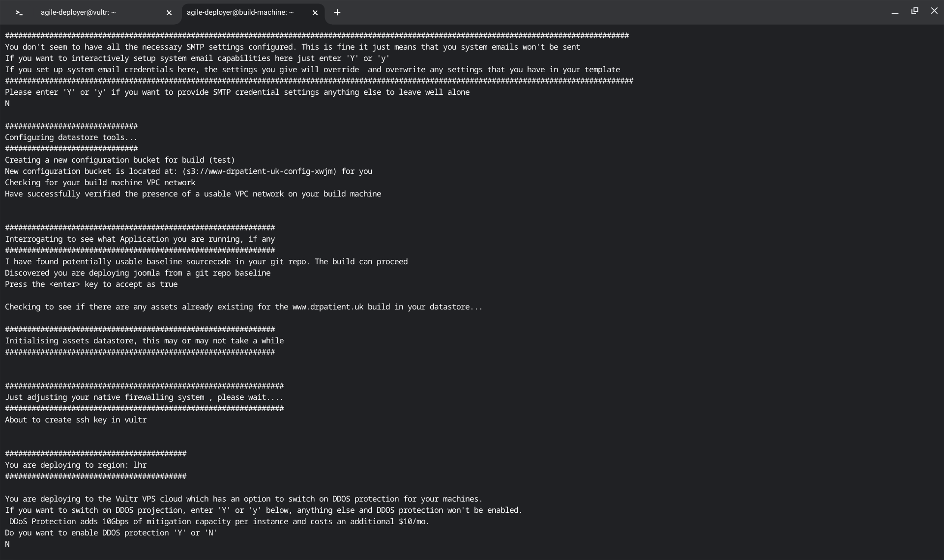Screen dimensions: 944x560
Task: Click the 'Checking for your build machine VPC network' line
Action: pyautogui.click(x=100, y=183)
